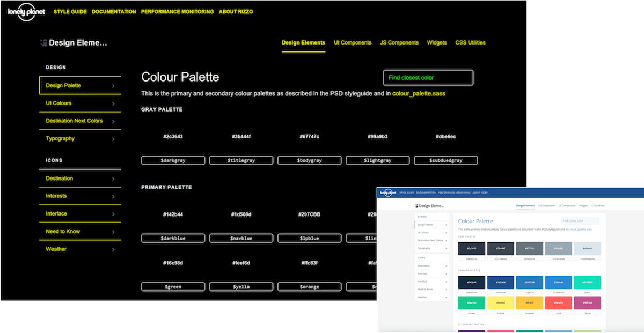Switch to the UI Components tab in the small window
The width and height of the screenshot is (644, 333).
(547, 206)
